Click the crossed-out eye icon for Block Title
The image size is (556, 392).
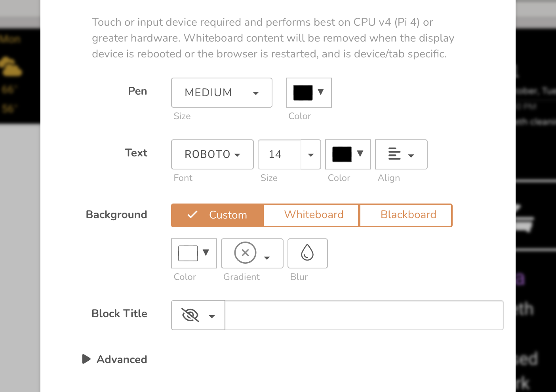190,315
